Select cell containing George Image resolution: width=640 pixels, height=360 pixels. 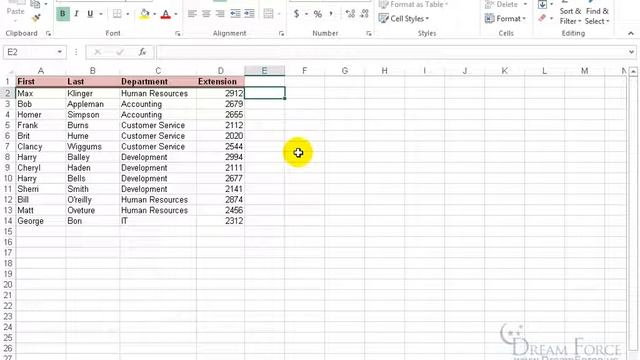coord(41,221)
